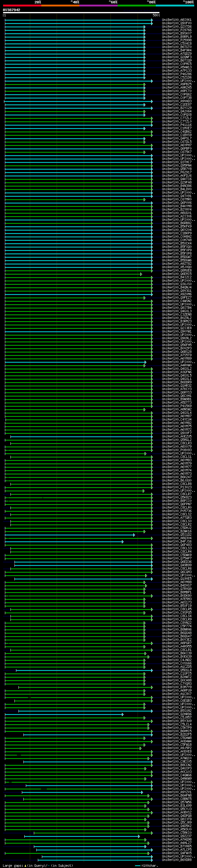Viewport: 197px width, 868px height.
Task: Open the UniRef100_Q9XFV0 hit label
Action: 176,23
